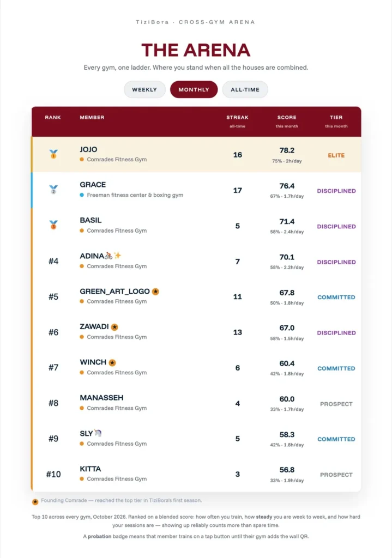Click the star icon in Founding Comrade legend

click(x=35, y=502)
